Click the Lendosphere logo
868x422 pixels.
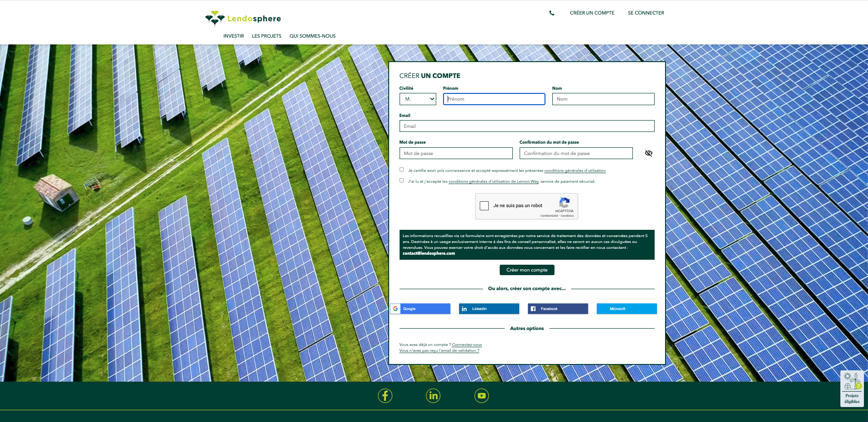click(243, 19)
